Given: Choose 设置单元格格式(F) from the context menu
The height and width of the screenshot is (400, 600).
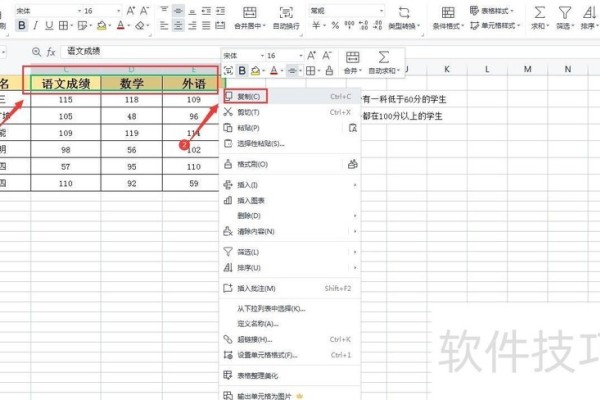Looking at the screenshot, I should (x=290, y=355).
